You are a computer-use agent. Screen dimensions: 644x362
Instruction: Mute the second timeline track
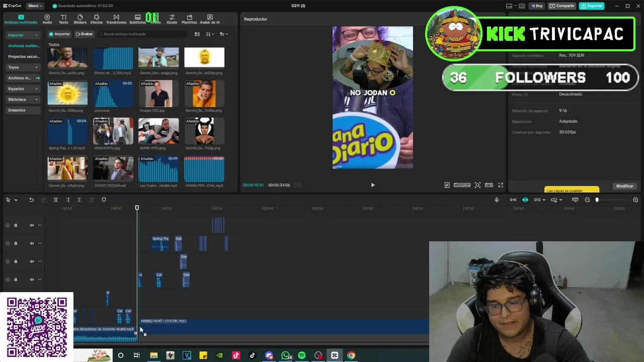click(x=32, y=243)
